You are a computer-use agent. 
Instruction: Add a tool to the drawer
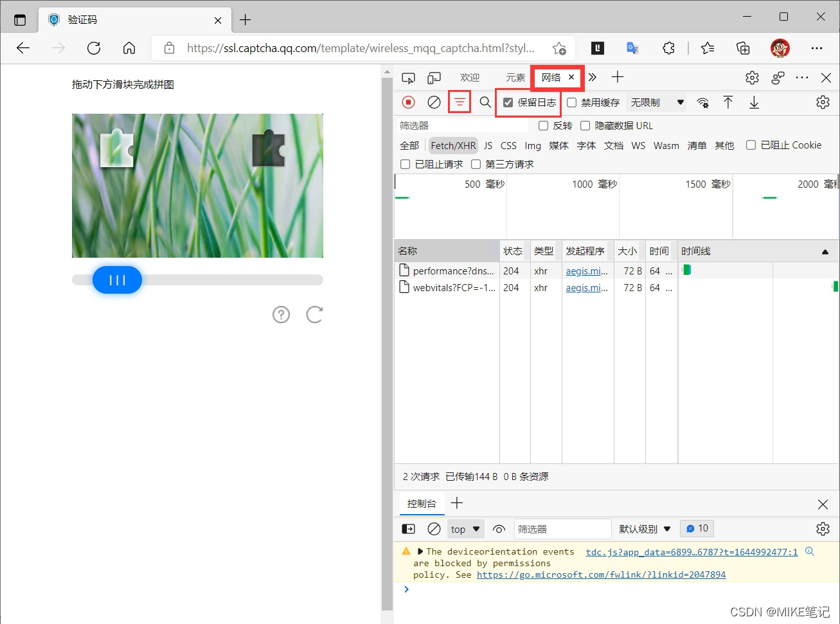(457, 503)
